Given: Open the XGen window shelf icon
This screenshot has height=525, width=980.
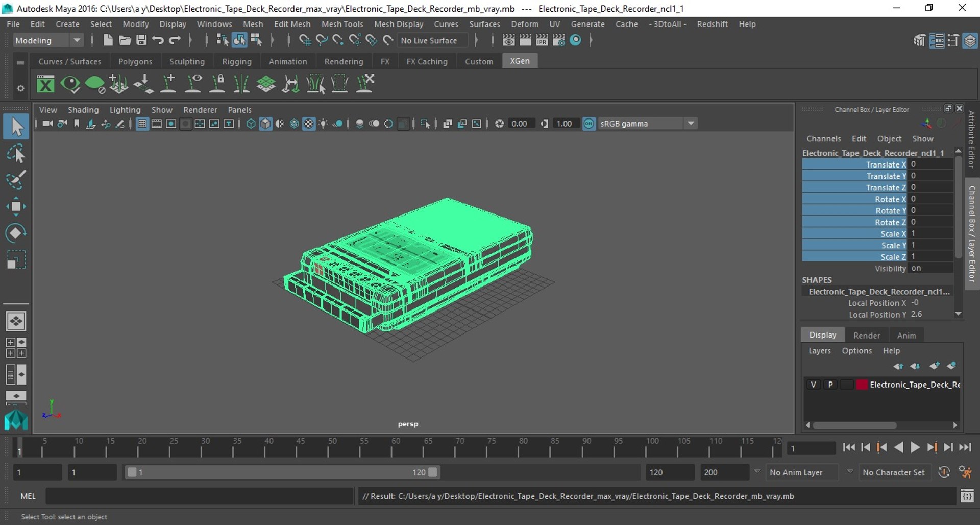Looking at the screenshot, I should [x=45, y=84].
